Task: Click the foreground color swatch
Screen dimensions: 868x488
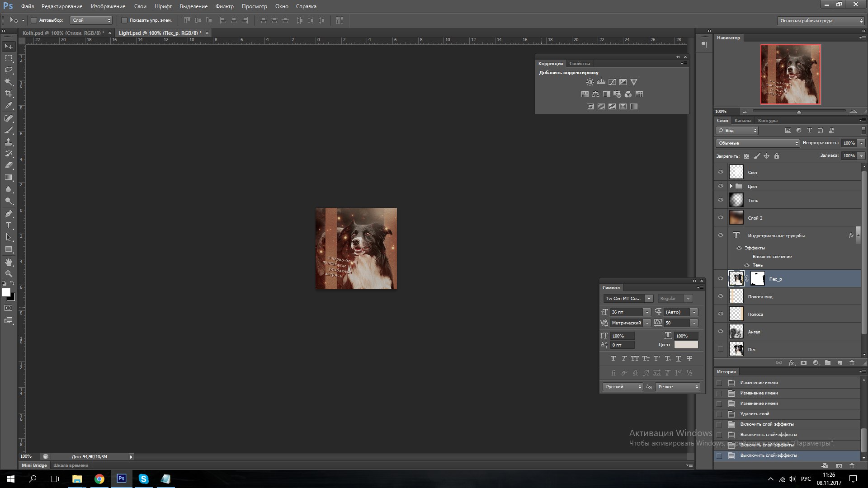Action: 6,292
